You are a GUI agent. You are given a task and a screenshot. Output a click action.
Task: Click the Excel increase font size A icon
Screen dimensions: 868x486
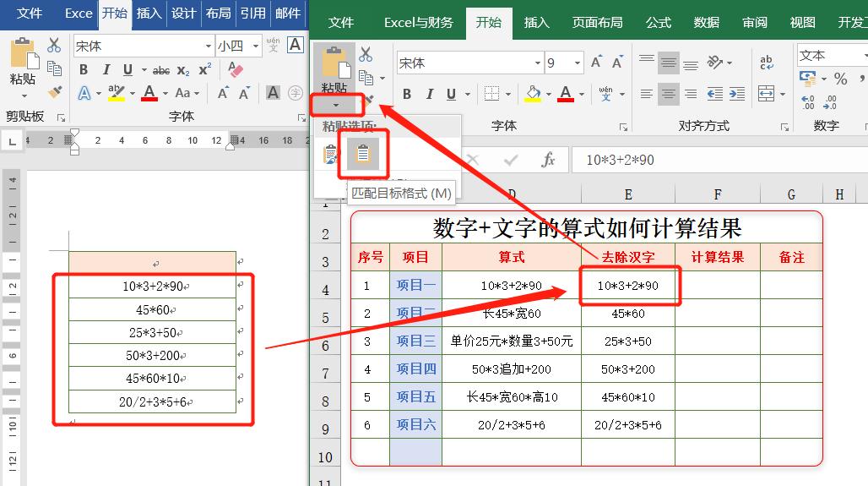(596, 62)
